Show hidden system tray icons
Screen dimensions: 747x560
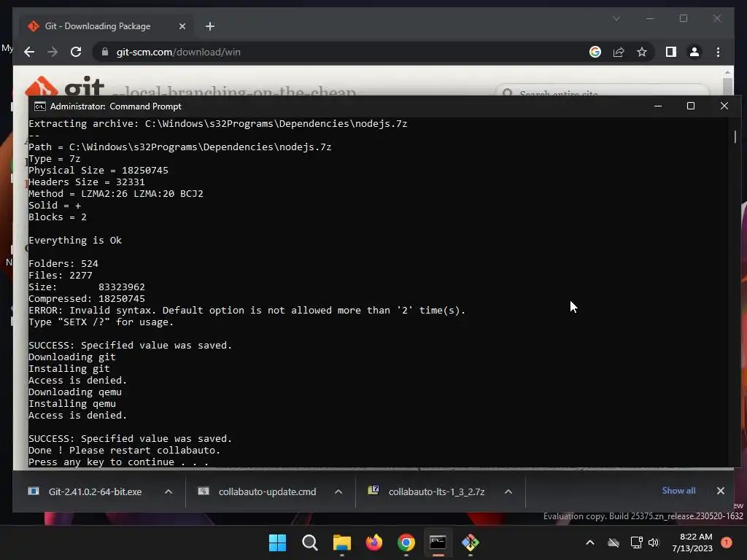[x=589, y=542]
